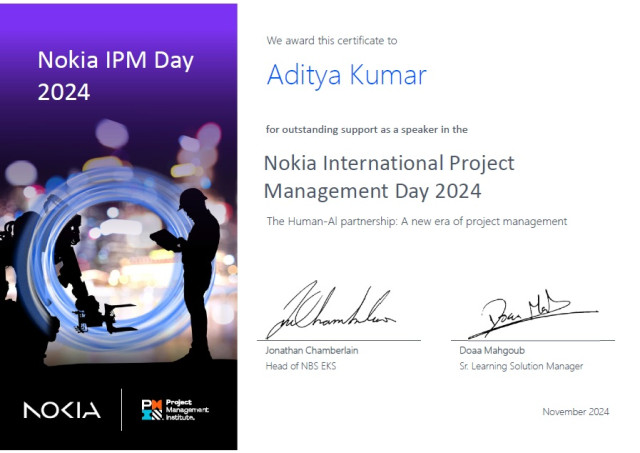640x453 pixels.
Task: Click "Nokia International Project Management Day 2024" title
Action: [x=389, y=177]
